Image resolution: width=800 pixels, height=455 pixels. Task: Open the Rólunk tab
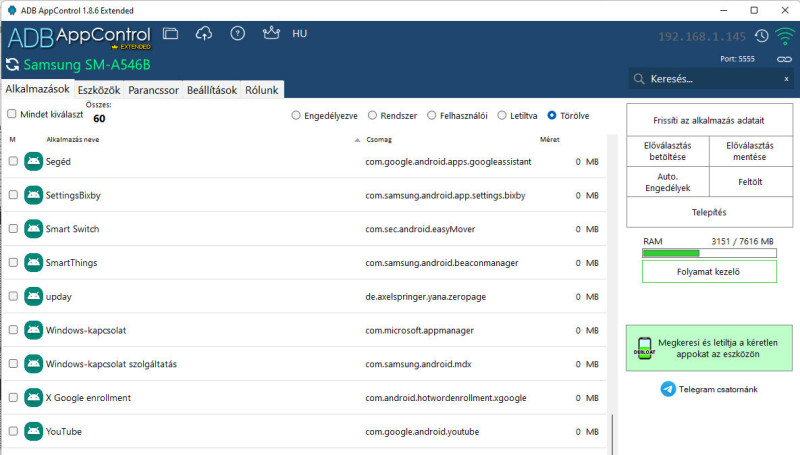point(262,90)
